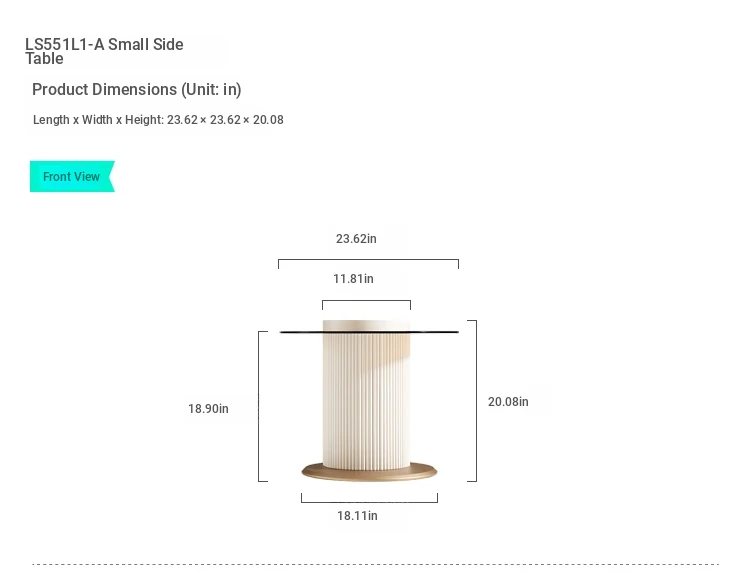Click the Front View teal banner
Viewport: 750px width, 585px height.
[72, 177]
